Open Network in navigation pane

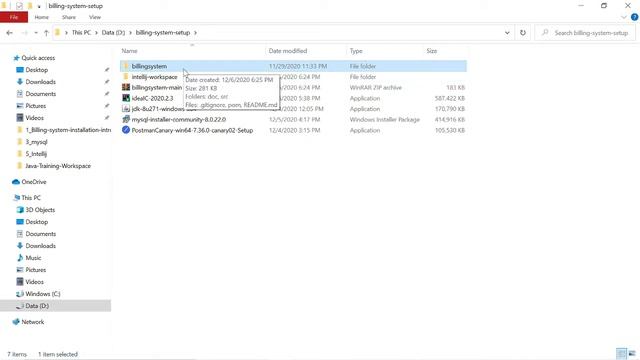tap(33, 322)
